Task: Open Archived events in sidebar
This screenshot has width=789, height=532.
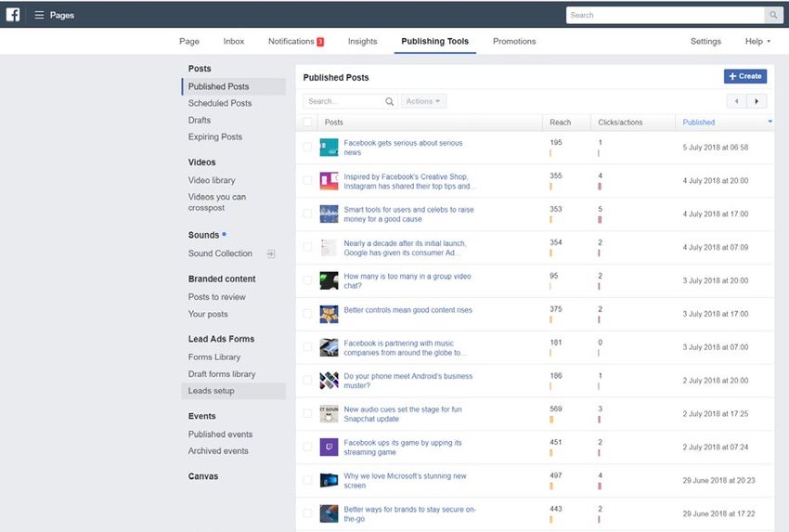Action: pyautogui.click(x=218, y=451)
